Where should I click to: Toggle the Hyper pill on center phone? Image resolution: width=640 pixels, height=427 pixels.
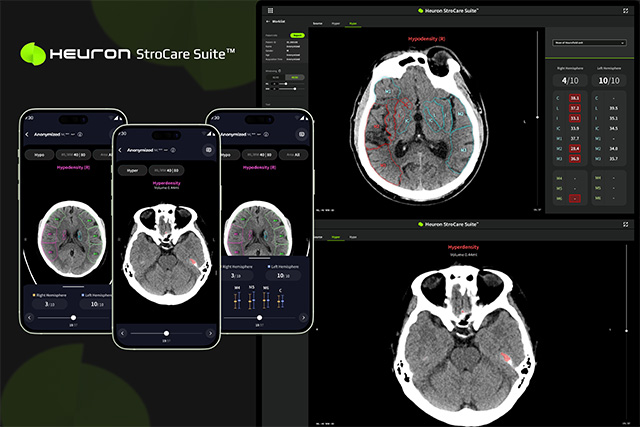[x=132, y=171]
